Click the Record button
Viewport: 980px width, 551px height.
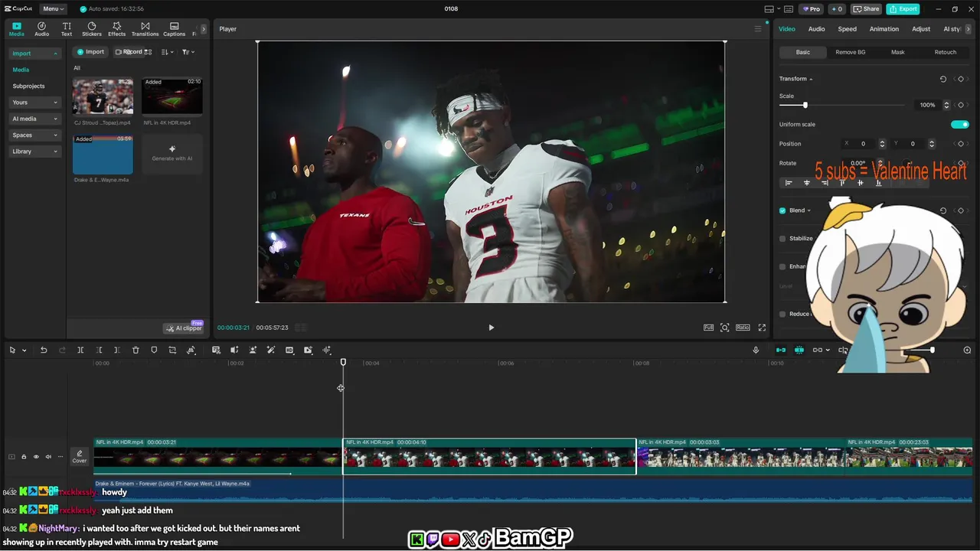click(129, 52)
